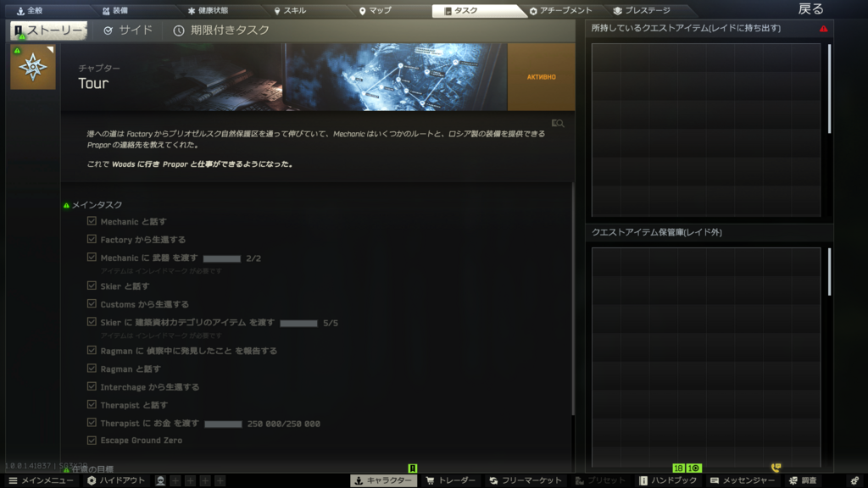Image resolution: width=868 pixels, height=488 pixels.
Task: Expand the クエストアイテム保管庫 panel header
Action: (657, 232)
